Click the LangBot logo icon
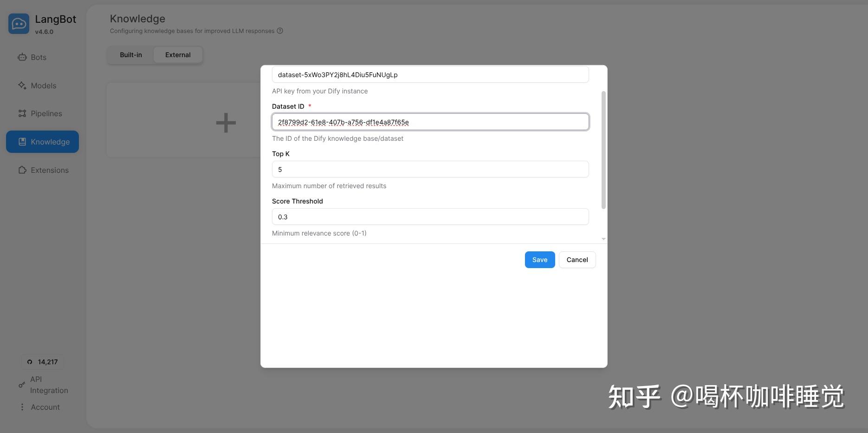Screen dimensions: 868x433 tap(19, 23)
